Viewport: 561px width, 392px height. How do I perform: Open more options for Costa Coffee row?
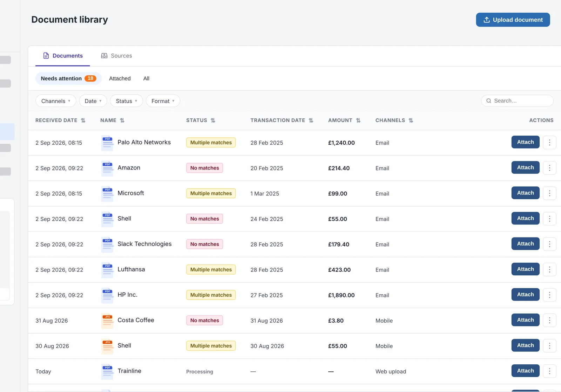coord(549,321)
